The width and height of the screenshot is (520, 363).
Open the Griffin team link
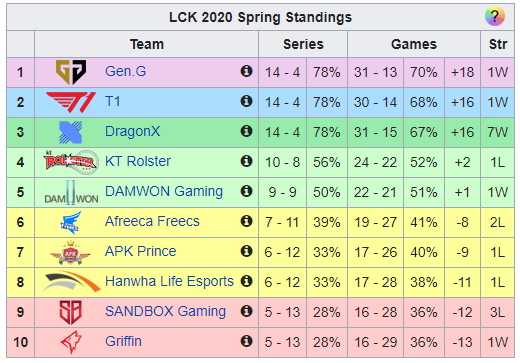123,341
